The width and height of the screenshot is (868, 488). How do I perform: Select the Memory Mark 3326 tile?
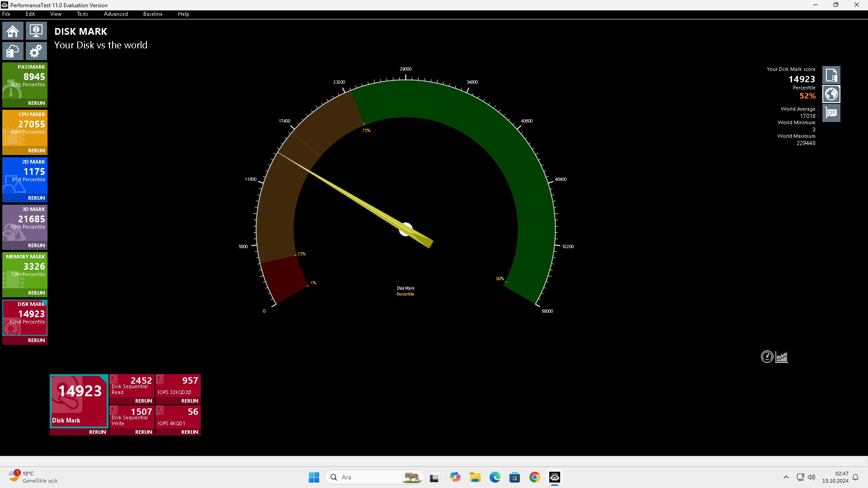pos(25,271)
